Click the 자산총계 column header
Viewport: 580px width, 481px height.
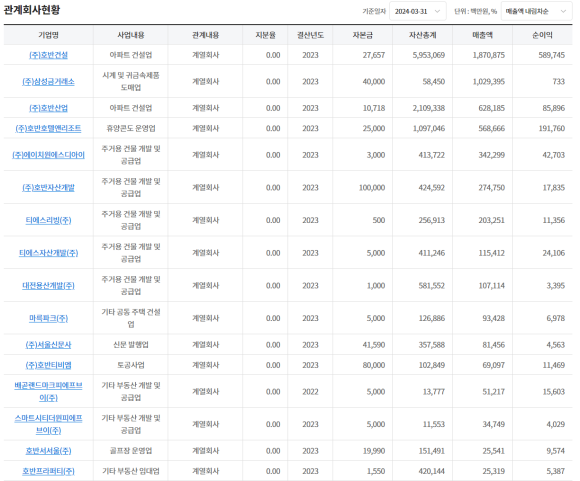click(423, 35)
